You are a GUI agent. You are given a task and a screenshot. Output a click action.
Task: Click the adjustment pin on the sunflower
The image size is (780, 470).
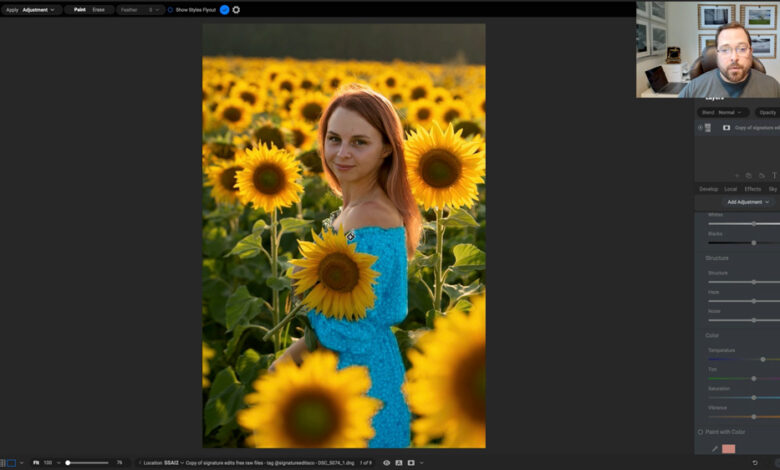pos(350,237)
